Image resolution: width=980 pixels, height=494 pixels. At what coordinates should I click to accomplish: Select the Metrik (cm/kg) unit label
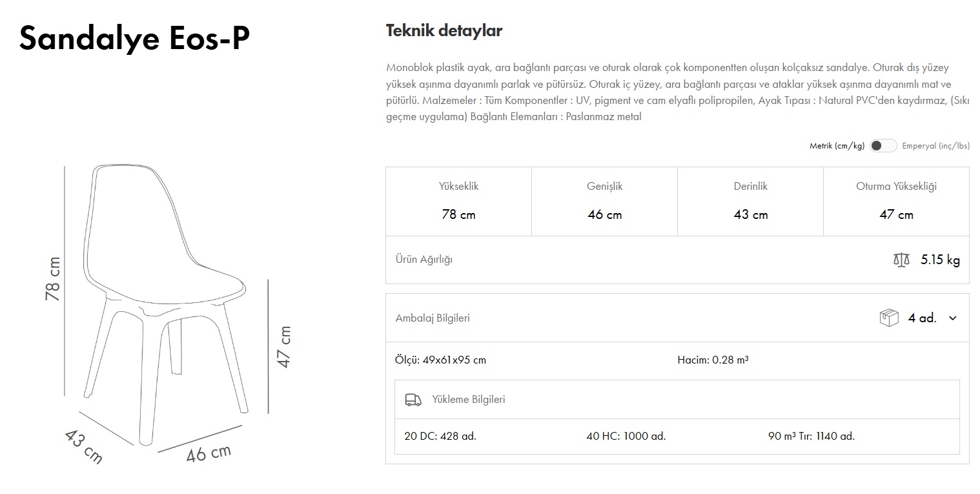click(x=837, y=146)
